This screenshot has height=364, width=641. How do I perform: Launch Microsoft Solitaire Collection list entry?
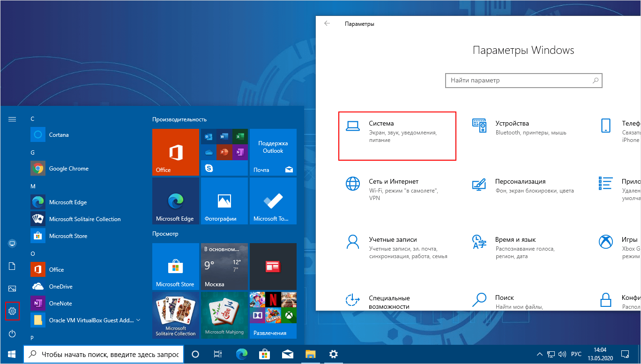[x=87, y=219]
